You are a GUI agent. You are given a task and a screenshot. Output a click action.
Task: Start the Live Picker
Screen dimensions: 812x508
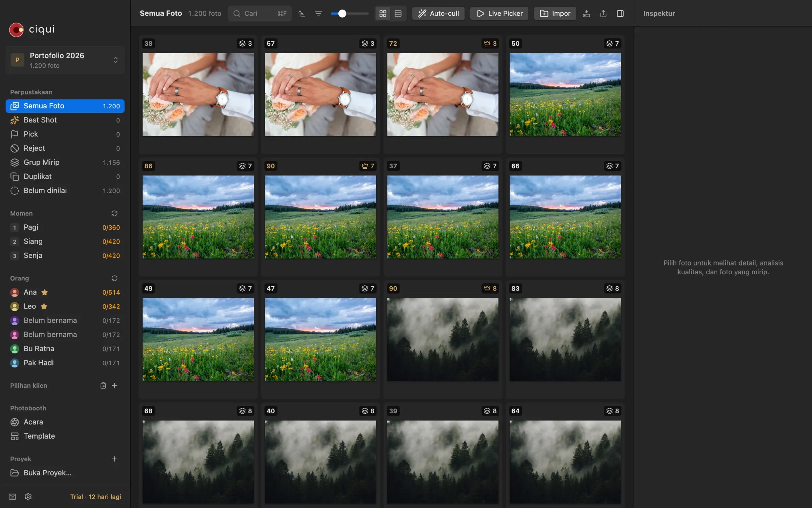pyautogui.click(x=499, y=14)
